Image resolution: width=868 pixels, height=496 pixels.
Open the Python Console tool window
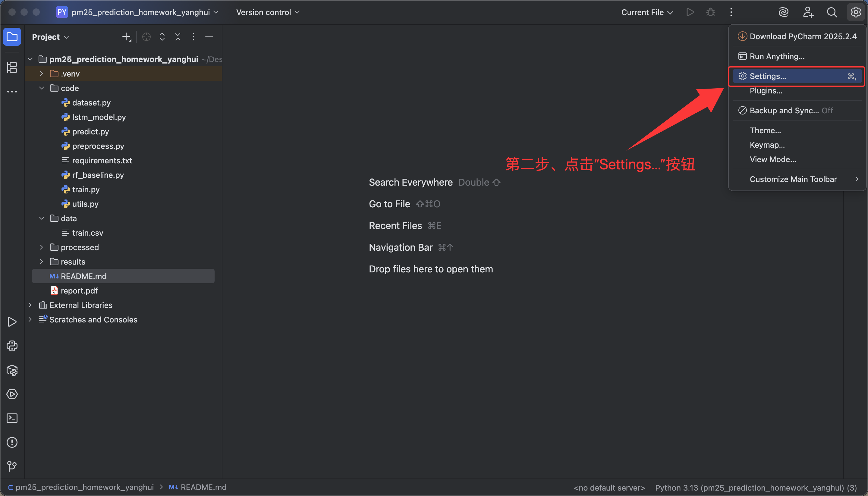[12, 346]
